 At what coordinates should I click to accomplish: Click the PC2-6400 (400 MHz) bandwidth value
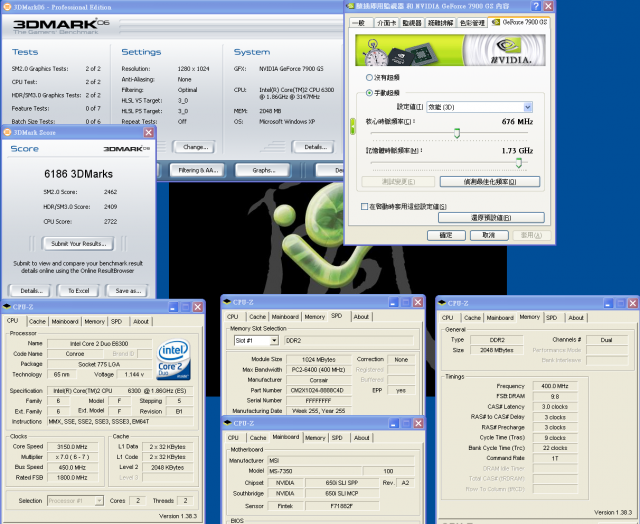click(x=318, y=370)
